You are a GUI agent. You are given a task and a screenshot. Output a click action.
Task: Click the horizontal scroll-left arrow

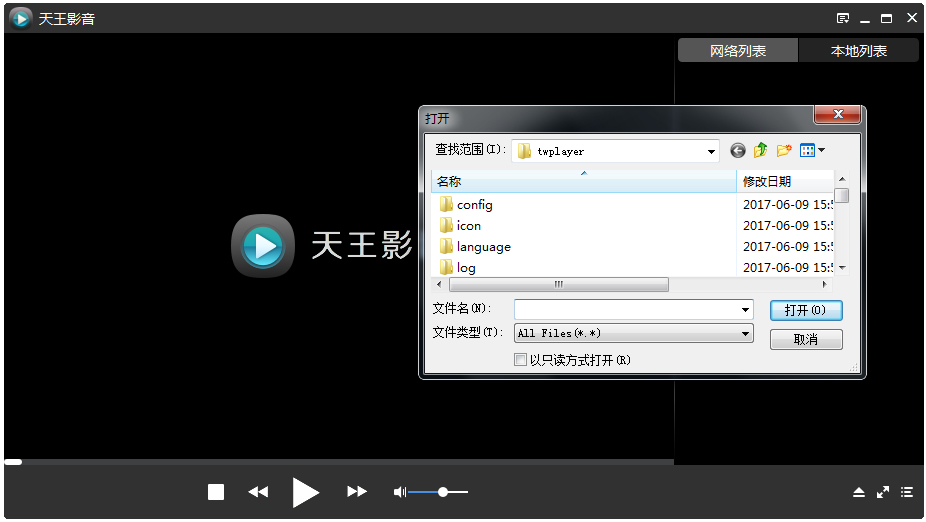point(439,285)
